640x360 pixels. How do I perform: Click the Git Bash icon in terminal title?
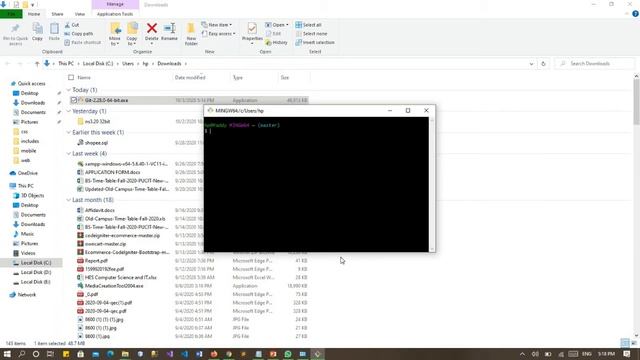coord(210,111)
